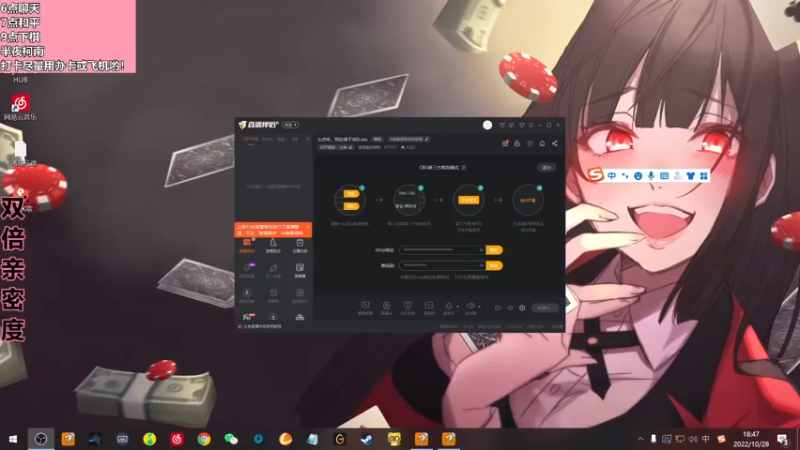Add a new scene with the plus icon
The width and height of the screenshot is (800, 450).
[x=307, y=139]
